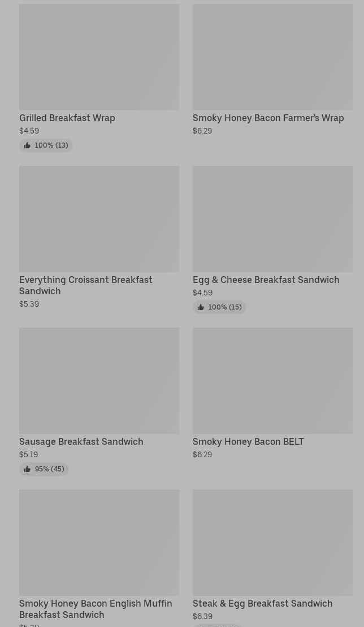The width and height of the screenshot is (364, 627).
Task: Open Grilled Breakfast Wrap photo
Action: 99,57
